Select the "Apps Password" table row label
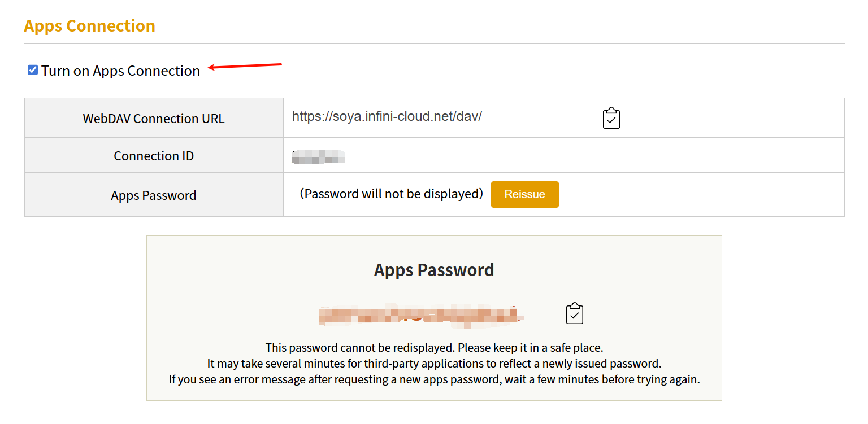This screenshot has width=868, height=424. pos(154,195)
